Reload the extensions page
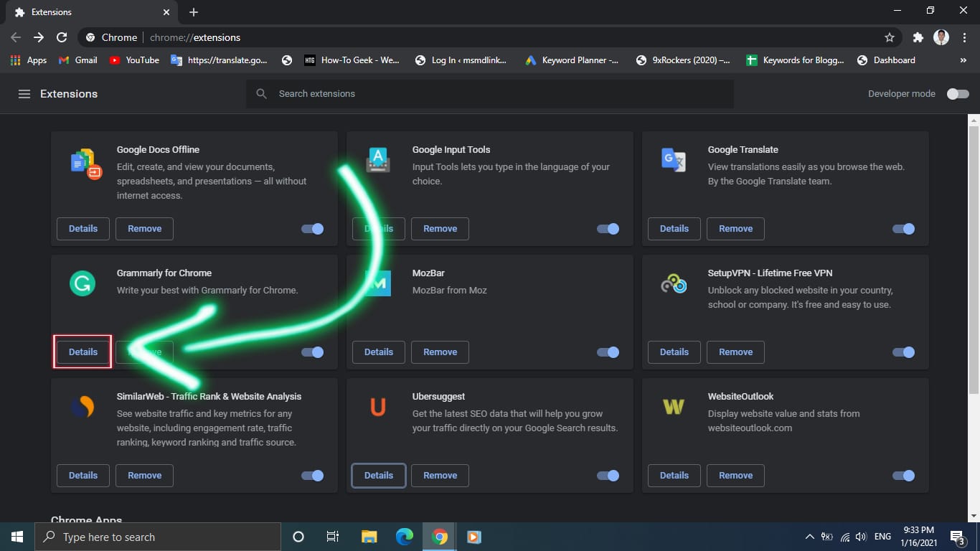This screenshot has height=551, width=980. (62, 37)
